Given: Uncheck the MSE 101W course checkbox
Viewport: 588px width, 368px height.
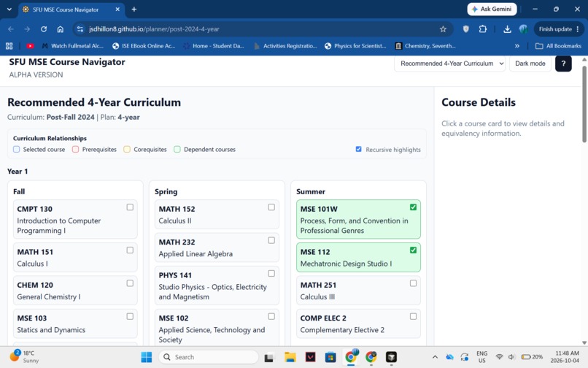Looking at the screenshot, I should click(413, 207).
